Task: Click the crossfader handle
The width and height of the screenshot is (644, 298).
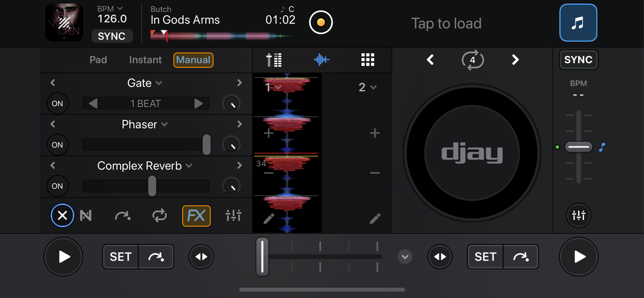Action: point(262,257)
